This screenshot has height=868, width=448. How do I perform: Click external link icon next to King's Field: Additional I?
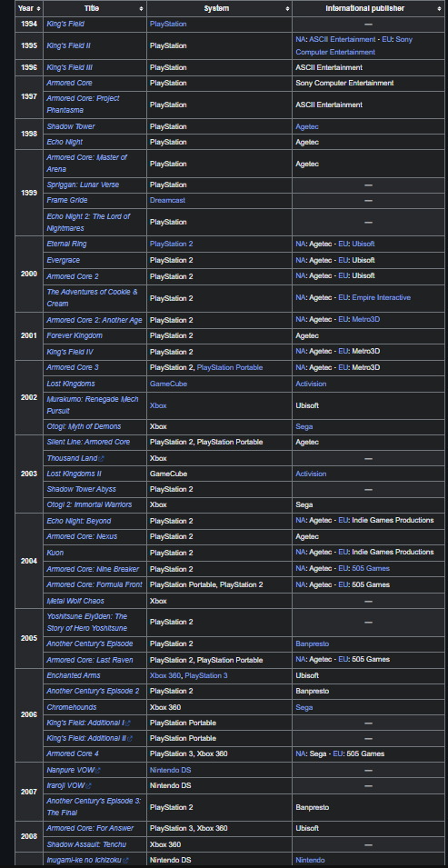(x=128, y=723)
